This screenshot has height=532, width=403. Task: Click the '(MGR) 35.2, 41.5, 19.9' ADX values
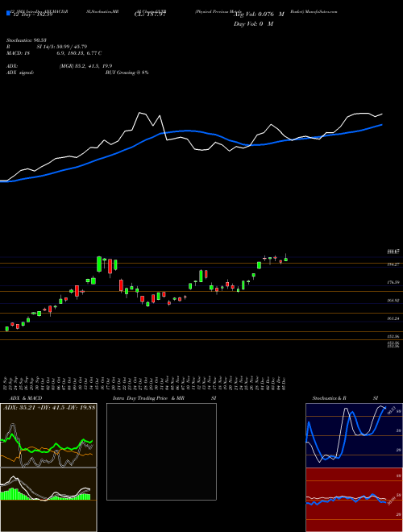click(x=85, y=66)
